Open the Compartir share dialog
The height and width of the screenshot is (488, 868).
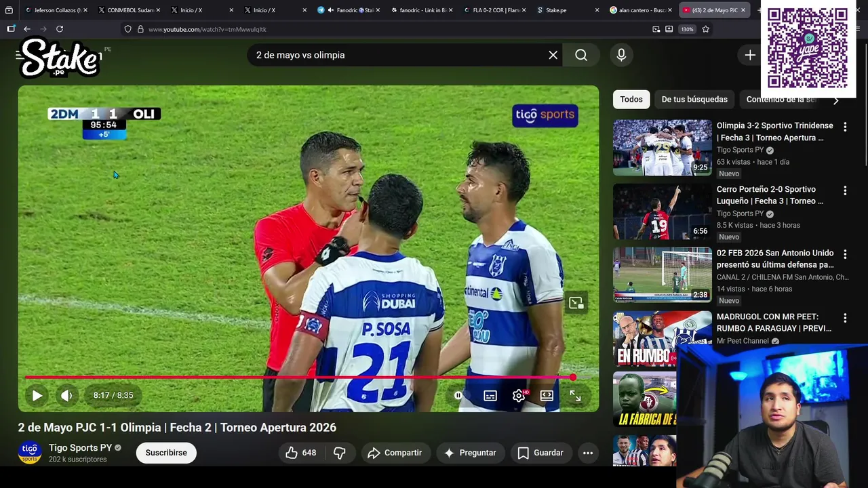pos(395,453)
